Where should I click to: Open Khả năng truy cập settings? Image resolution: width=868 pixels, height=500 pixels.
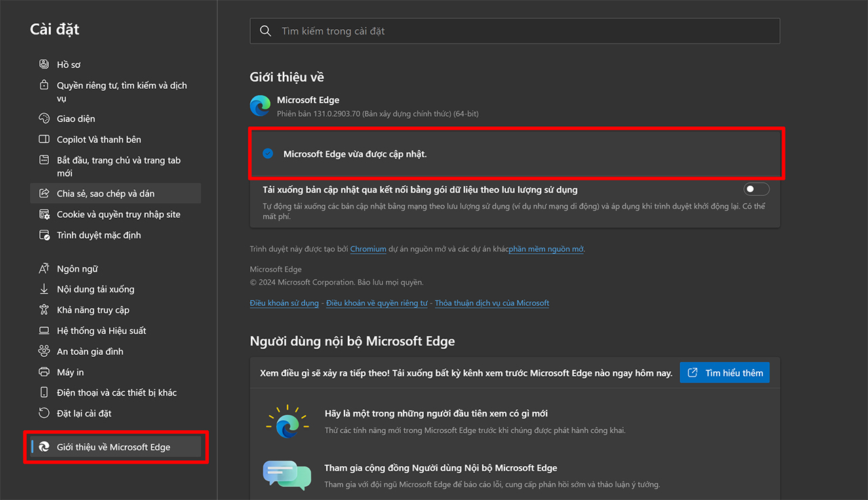(115, 310)
